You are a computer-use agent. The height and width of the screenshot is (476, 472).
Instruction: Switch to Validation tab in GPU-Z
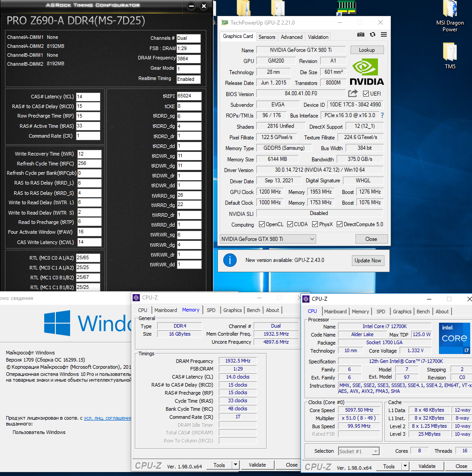(x=318, y=37)
